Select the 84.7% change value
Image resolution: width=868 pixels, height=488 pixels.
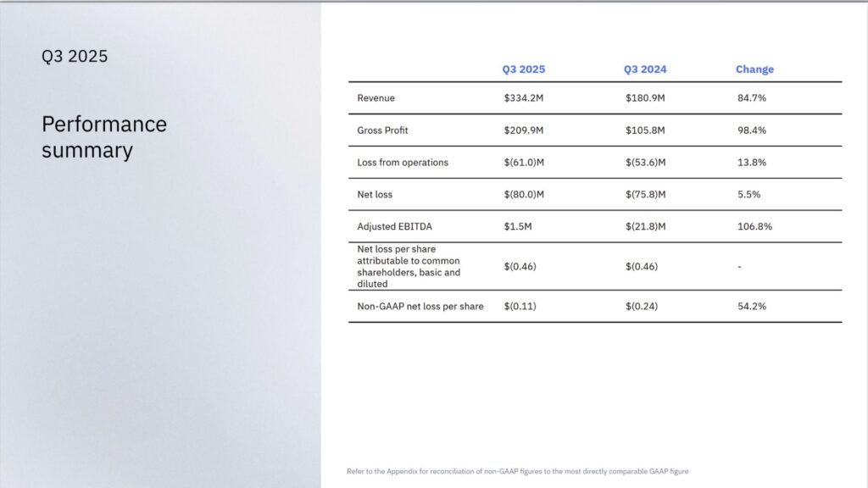751,98
